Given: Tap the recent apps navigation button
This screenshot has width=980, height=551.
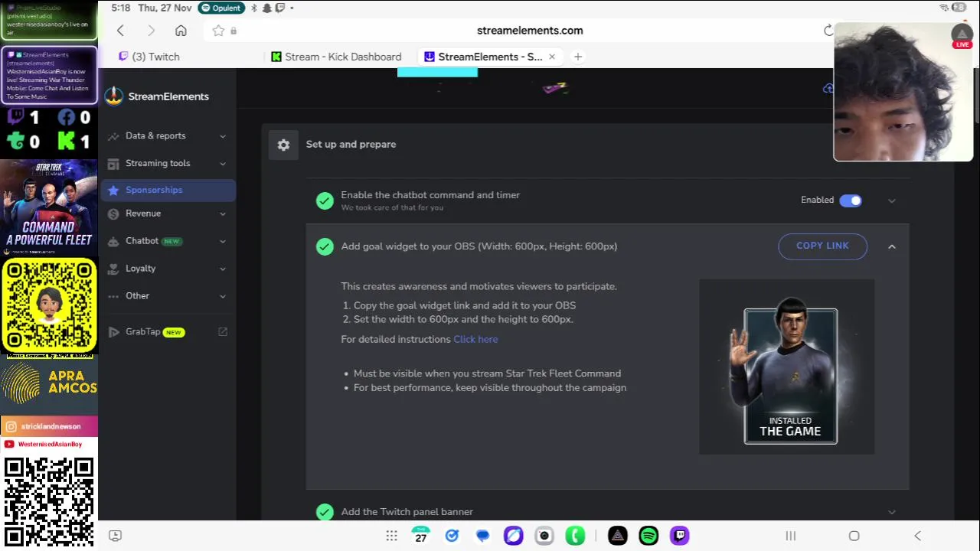Looking at the screenshot, I should (x=790, y=536).
